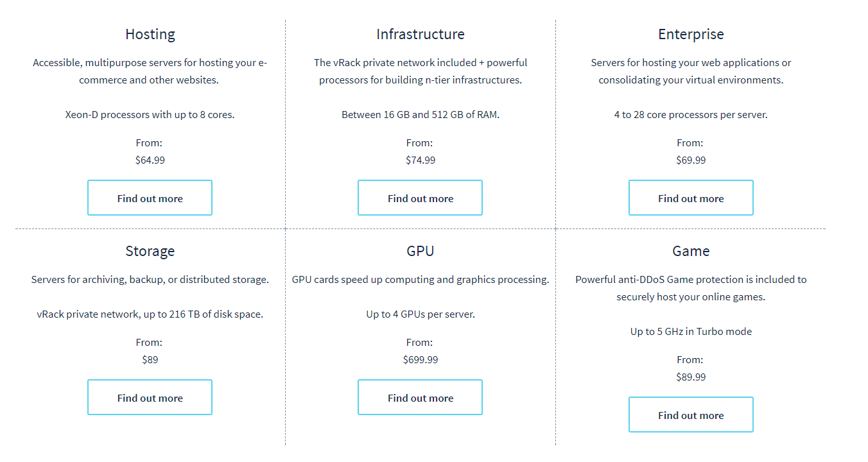Screen dimensions: 868x462
Task: Click the $89 Storage price
Action: [150, 360]
